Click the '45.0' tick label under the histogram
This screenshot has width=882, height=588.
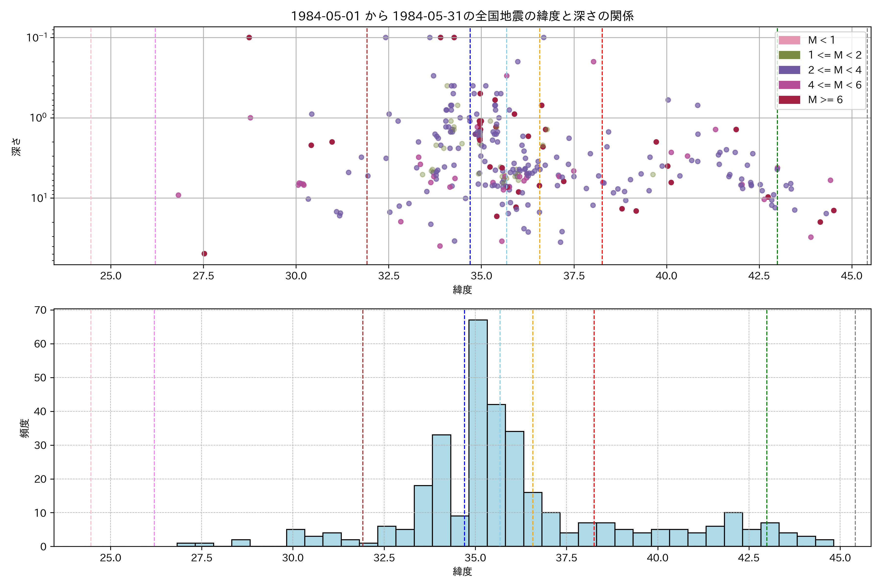(x=840, y=558)
